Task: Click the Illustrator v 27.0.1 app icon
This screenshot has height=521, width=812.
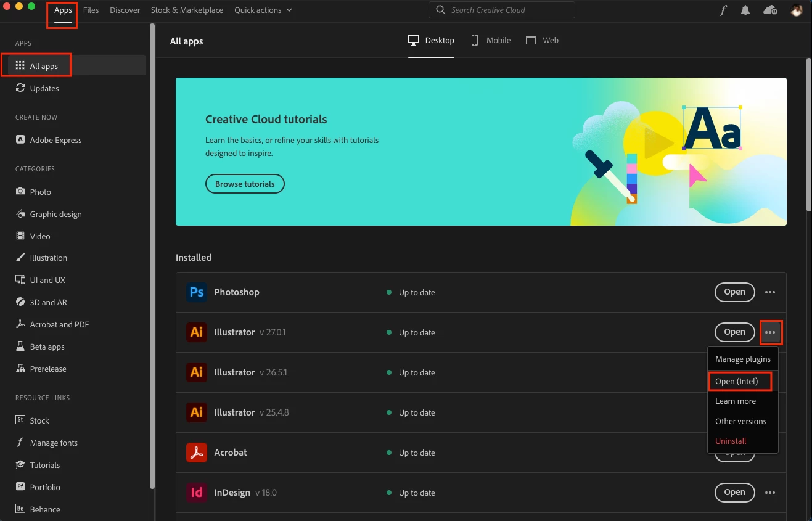Action: tap(197, 332)
